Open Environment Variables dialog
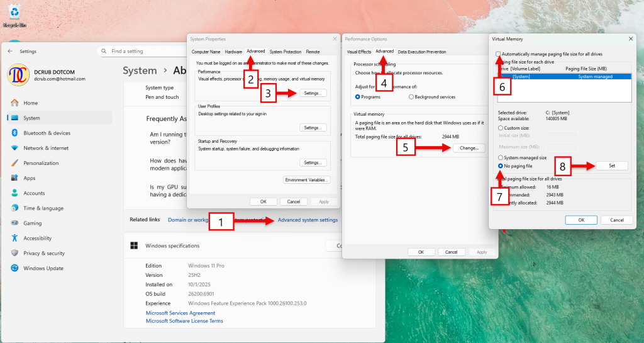 307,180
